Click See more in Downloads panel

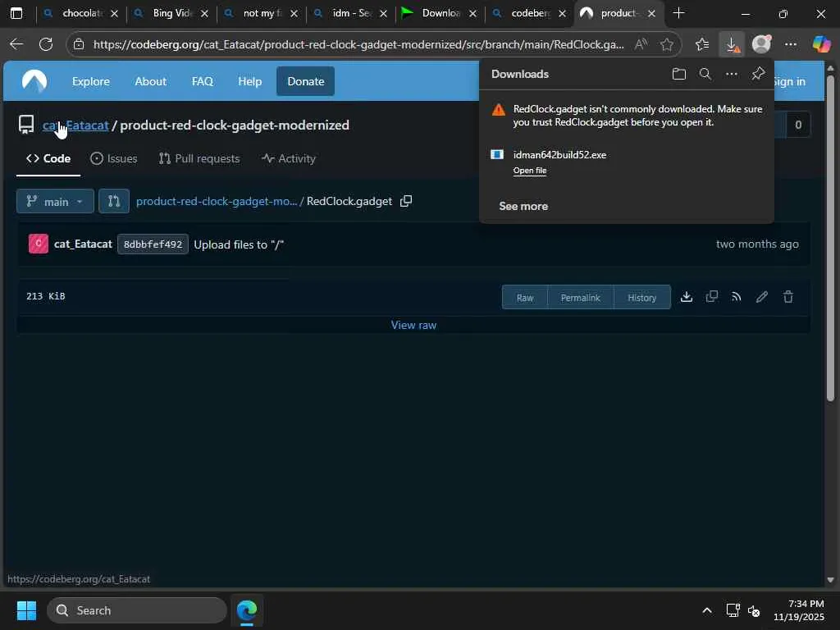click(x=523, y=206)
